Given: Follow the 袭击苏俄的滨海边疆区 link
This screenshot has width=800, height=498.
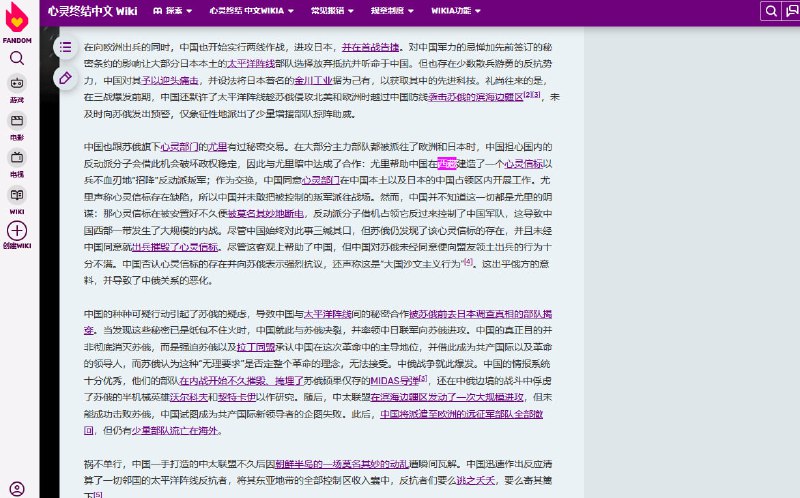Looking at the screenshot, I should click(476, 97).
